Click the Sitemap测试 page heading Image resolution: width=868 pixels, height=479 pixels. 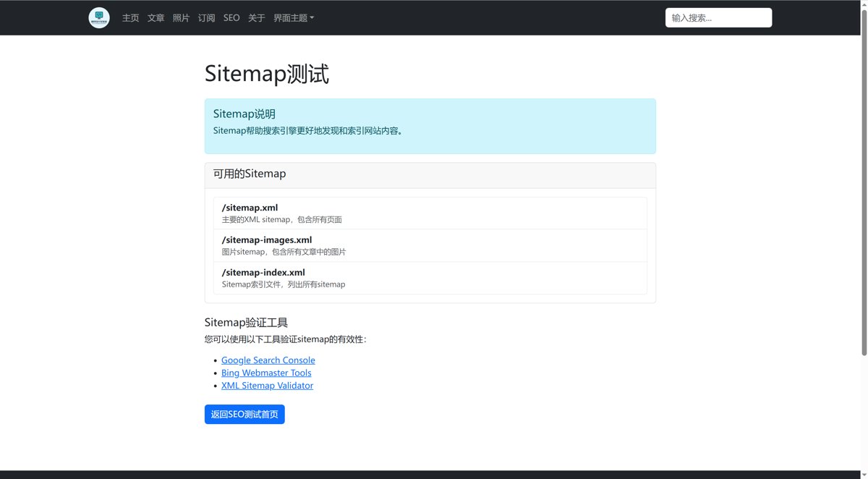(267, 74)
